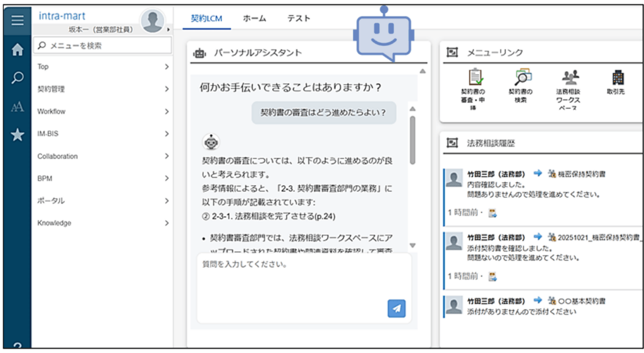The height and width of the screenshot is (353, 644).
Task: Open the hamburger menu icon
Action: coord(17,20)
